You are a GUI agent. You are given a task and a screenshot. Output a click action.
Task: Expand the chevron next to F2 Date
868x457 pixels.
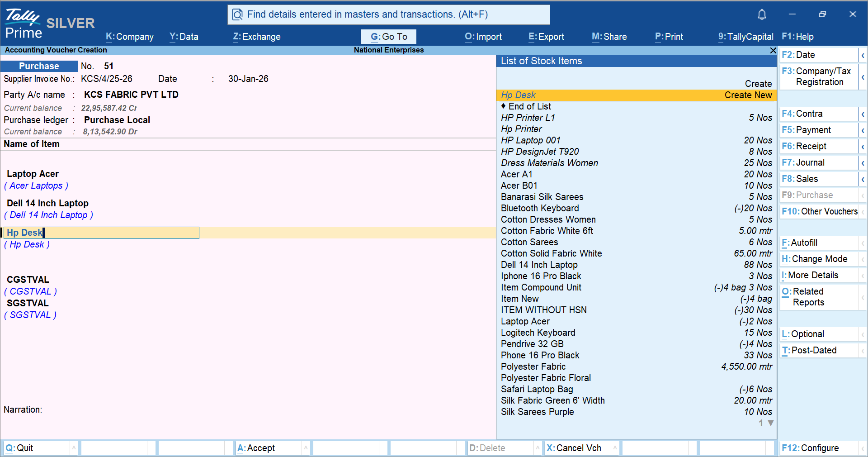[863, 55]
